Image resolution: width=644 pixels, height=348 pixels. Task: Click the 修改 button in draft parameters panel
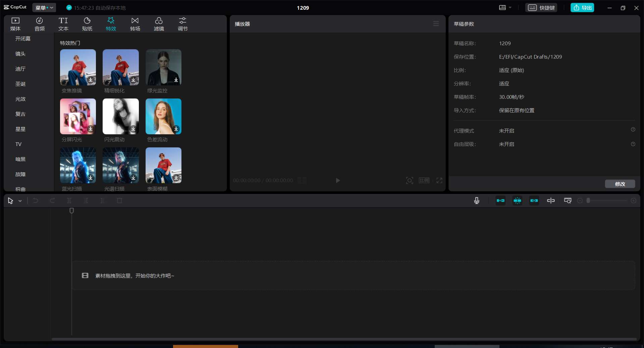click(620, 184)
